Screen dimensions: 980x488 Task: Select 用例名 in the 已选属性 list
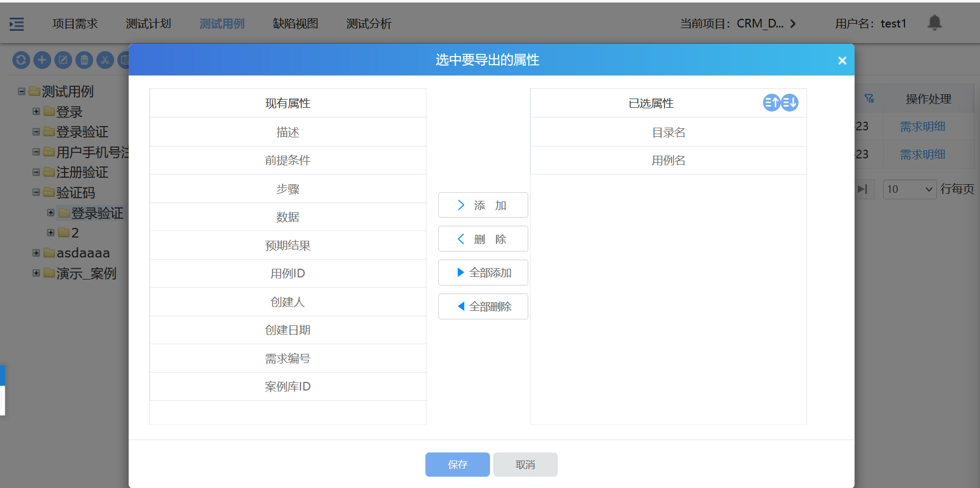pyautogui.click(x=668, y=161)
